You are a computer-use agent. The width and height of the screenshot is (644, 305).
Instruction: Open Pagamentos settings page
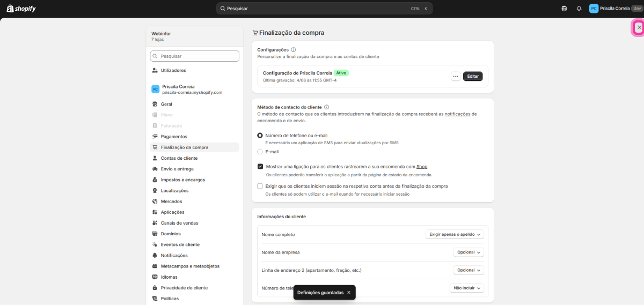[x=194, y=137]
